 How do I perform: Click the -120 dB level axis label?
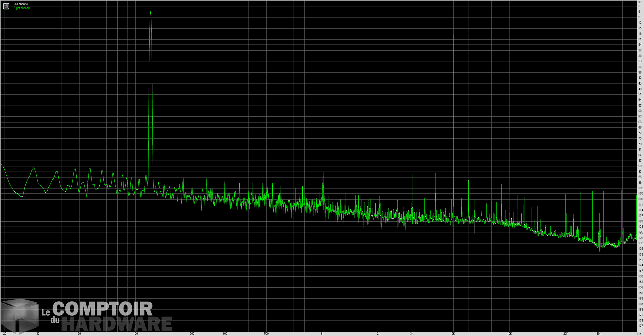(640, 221)
